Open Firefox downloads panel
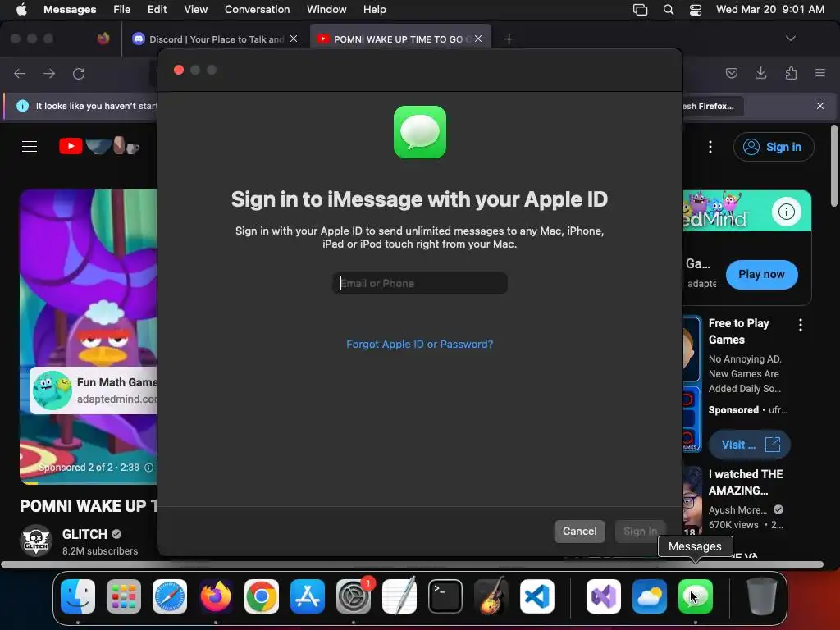Image resolution: width=840 pixels, height=630 pixels. (x=760, y=73)
